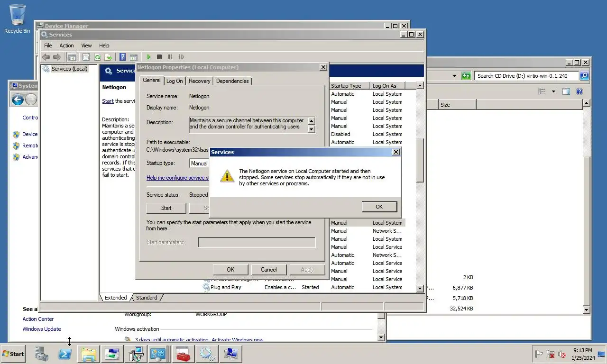The height and width of the screenshot is (364, 607).
Task: Click the Apply button in Netlogon Properties
Action: click(x=307, y=270)
